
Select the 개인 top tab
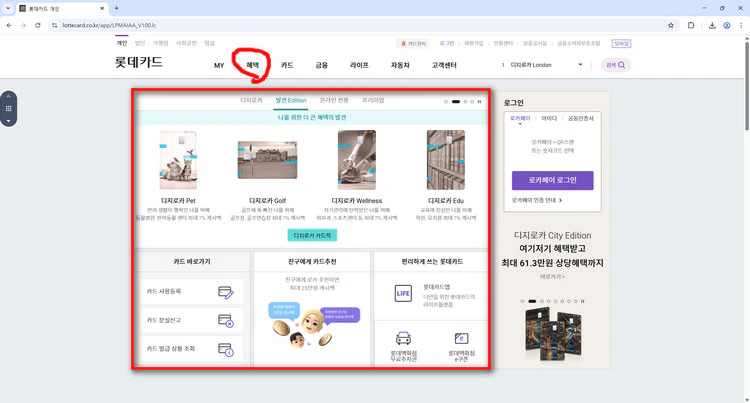point(122,43)
